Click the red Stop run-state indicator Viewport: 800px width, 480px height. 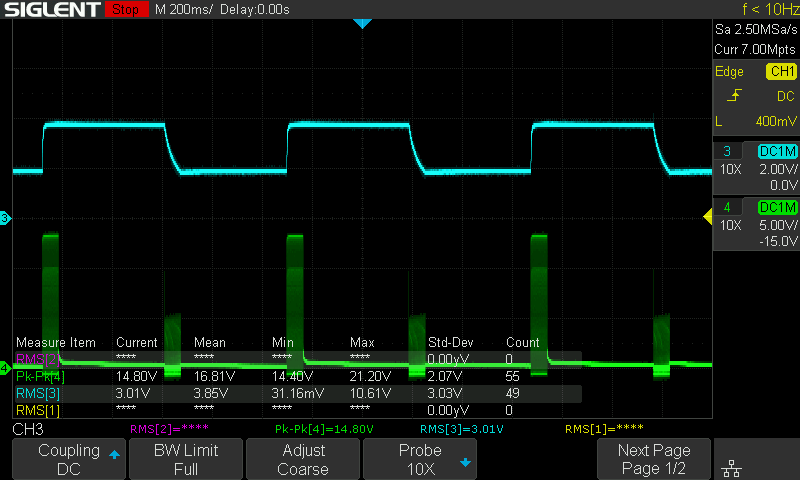pyautogui.click(x=126, y=9)
